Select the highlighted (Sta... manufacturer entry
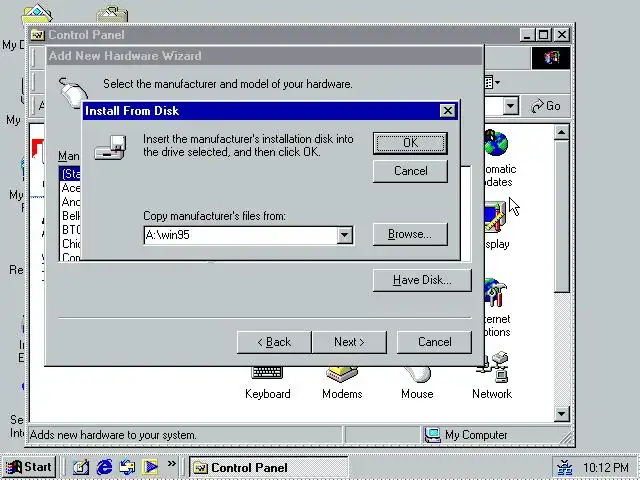640x480 pixels. [71, 174]
